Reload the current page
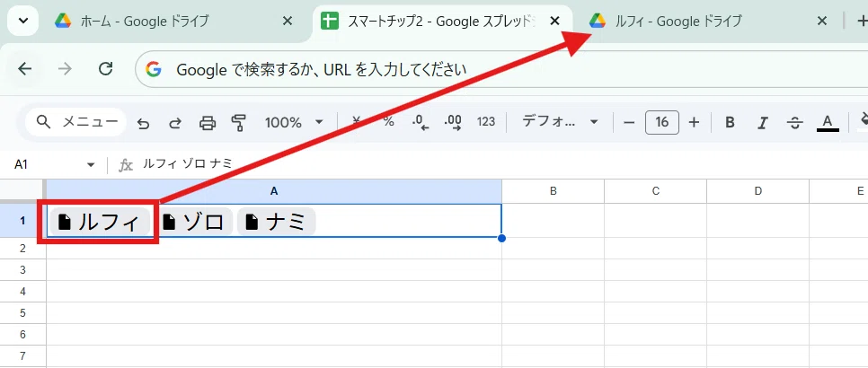This screenshot has width=868, height=368. click(105, 68)
